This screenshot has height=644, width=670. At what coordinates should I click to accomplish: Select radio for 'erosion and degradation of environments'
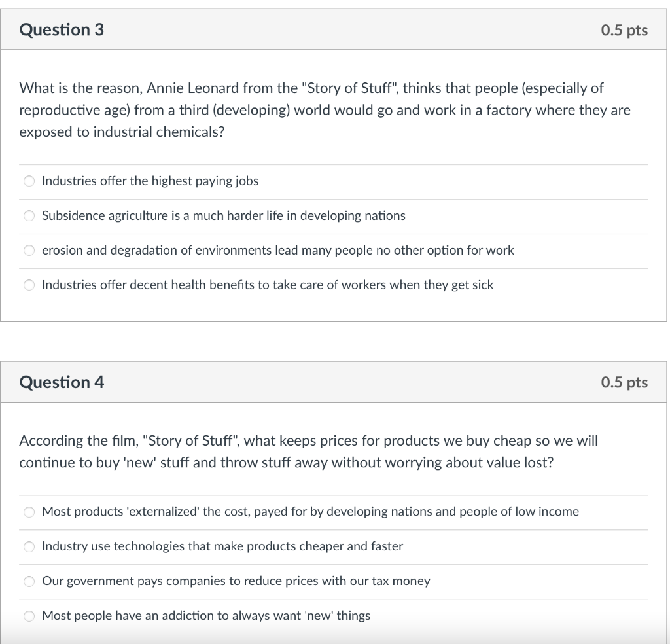(x=29, y=251)
